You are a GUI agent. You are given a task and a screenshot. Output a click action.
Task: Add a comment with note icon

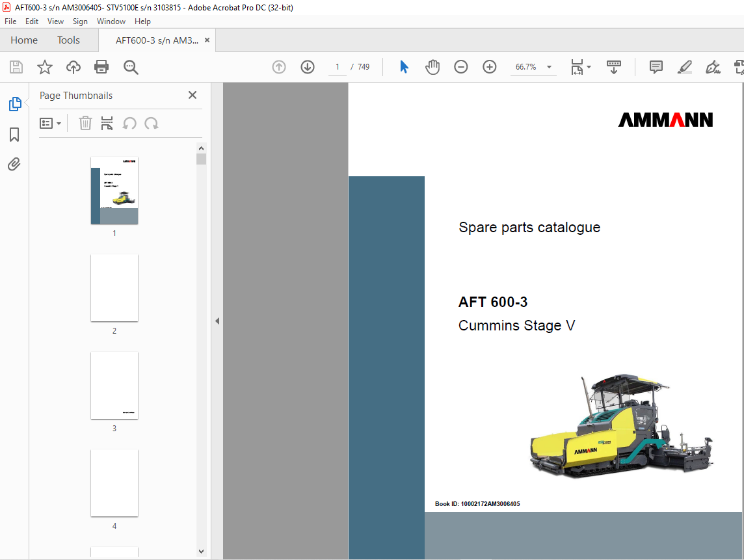[656, 67]
